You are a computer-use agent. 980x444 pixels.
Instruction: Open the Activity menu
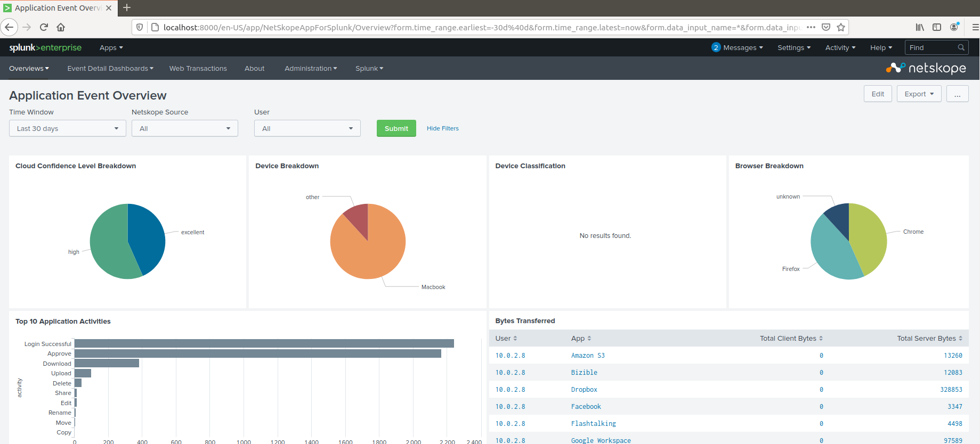(x=840, y=47)
